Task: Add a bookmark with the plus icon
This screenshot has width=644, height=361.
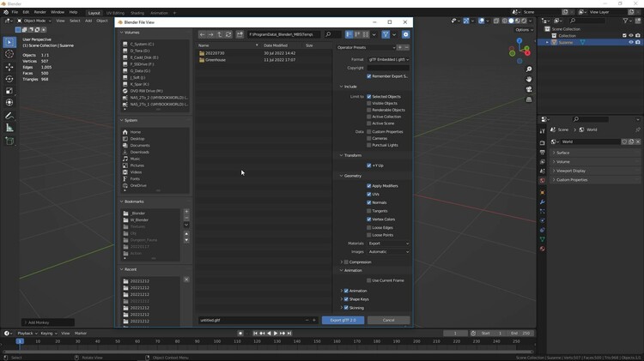Action: [186, 211]
